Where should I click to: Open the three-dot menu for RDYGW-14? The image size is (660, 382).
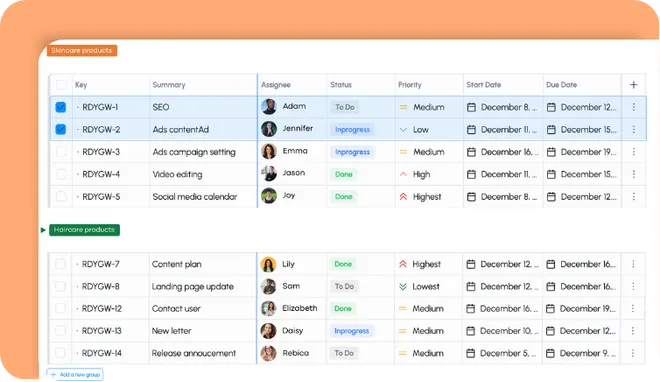tap(633, 353)
